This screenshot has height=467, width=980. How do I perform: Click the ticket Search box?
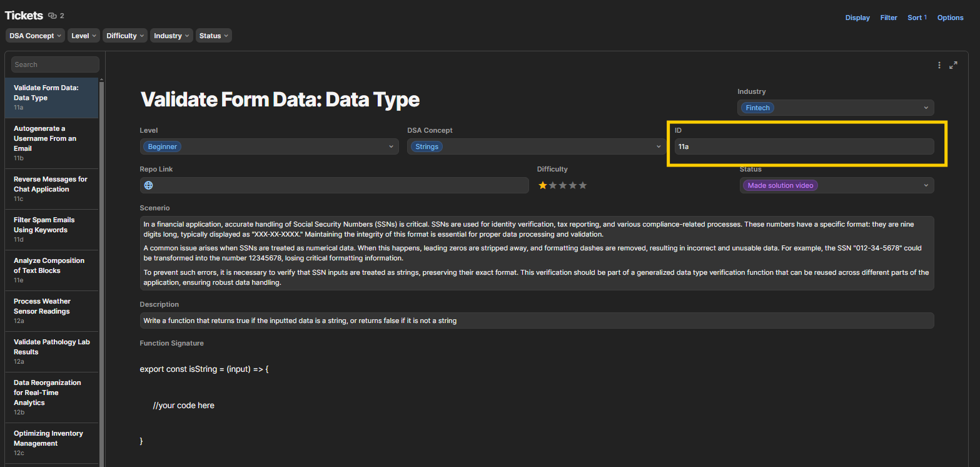point(55,64)
